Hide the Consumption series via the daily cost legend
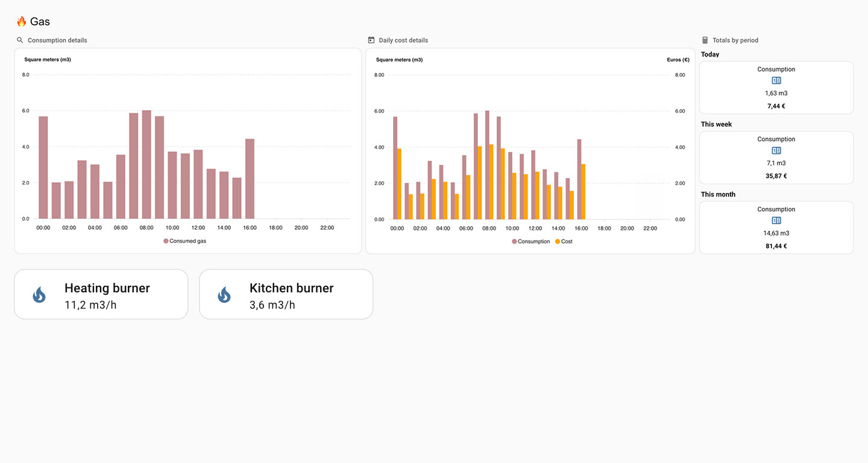This screenshot has height=463, width=868. pos(531,242)
